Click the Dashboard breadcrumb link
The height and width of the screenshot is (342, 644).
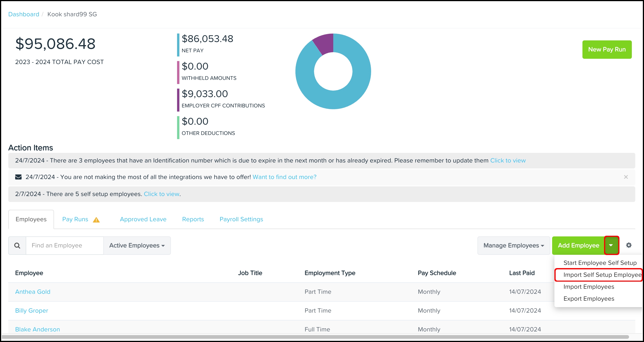[x=24, y=14]
